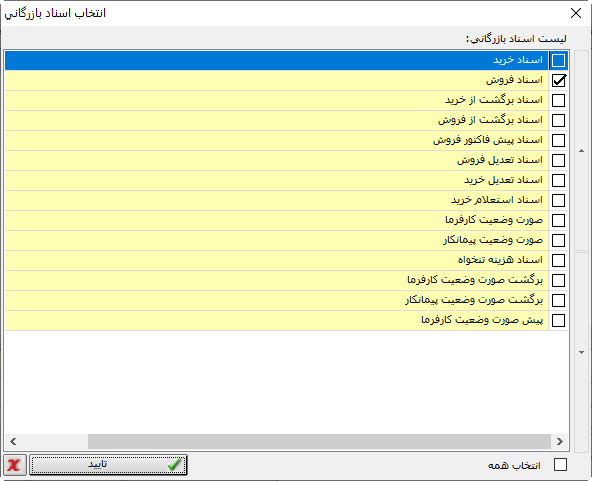Enable برگشت صورت وضعيت پيمانكار checkbox
Image resolution: width=592 pixels, height=481 pixels.
tap(558, 301)
